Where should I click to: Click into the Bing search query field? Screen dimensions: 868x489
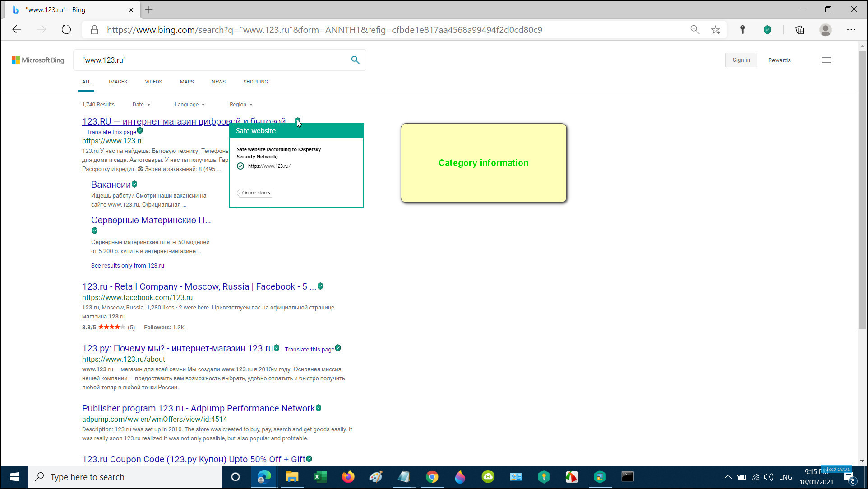coord(212,60)
